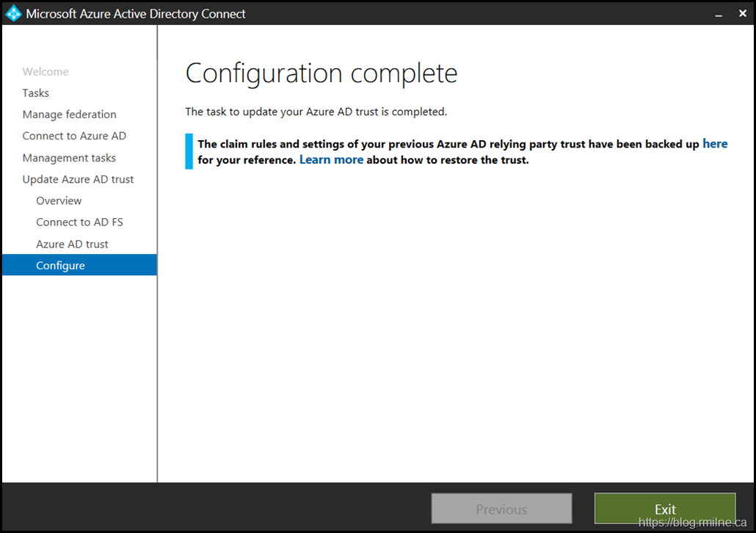The width and height of the screenshot is (756, 533).
Task: Select Connect to Azure AD step
Action: coord(74,136)
